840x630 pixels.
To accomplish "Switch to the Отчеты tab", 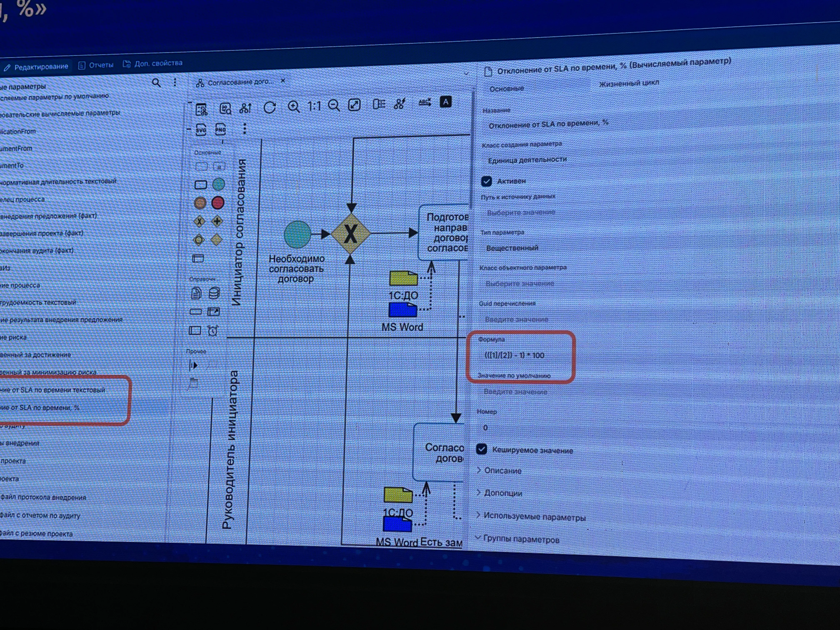I will tap(96, 65).
